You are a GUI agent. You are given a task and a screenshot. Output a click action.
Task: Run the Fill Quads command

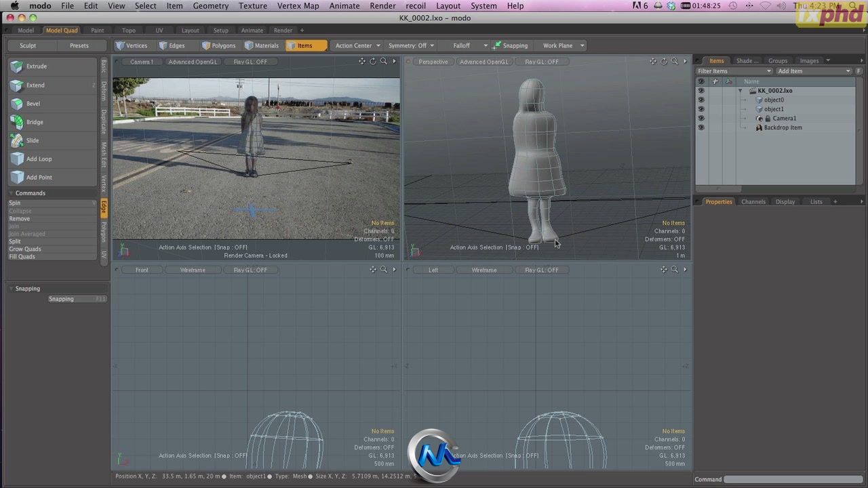pyautogui.click(x=52, y=257)
